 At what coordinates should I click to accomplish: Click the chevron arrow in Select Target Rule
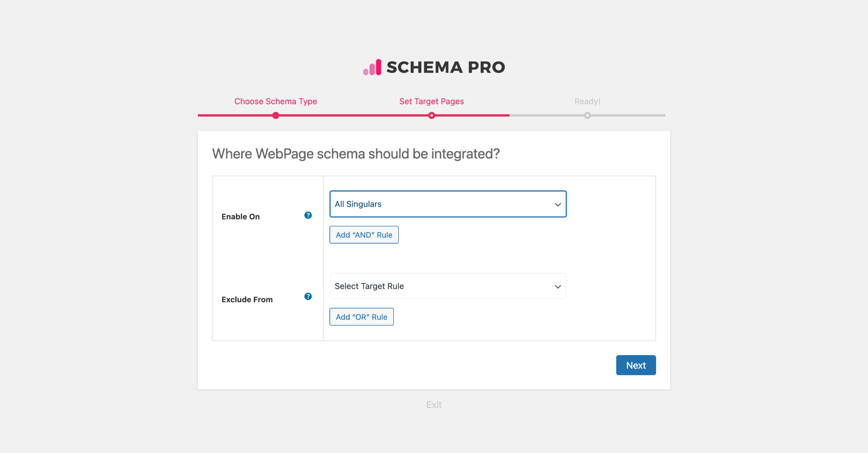pos(558,287)
